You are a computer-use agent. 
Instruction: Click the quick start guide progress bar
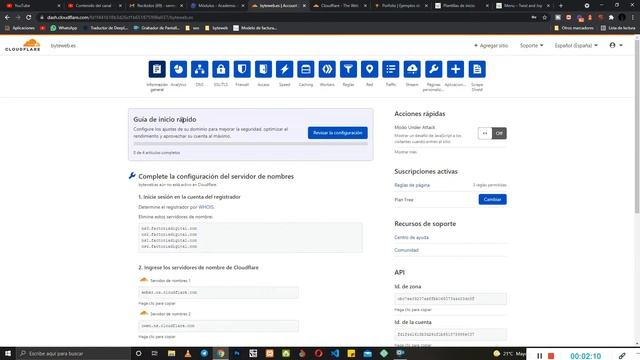coord(250,144)
